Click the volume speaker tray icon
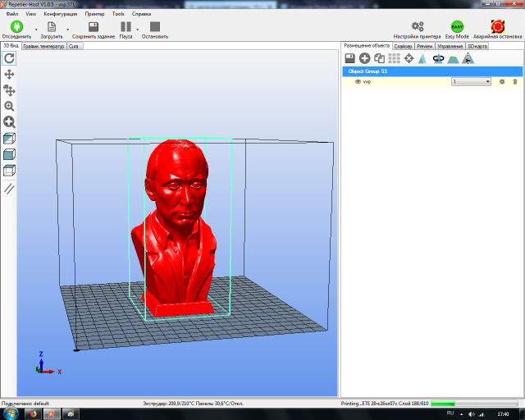 click(x=472, y=414)
